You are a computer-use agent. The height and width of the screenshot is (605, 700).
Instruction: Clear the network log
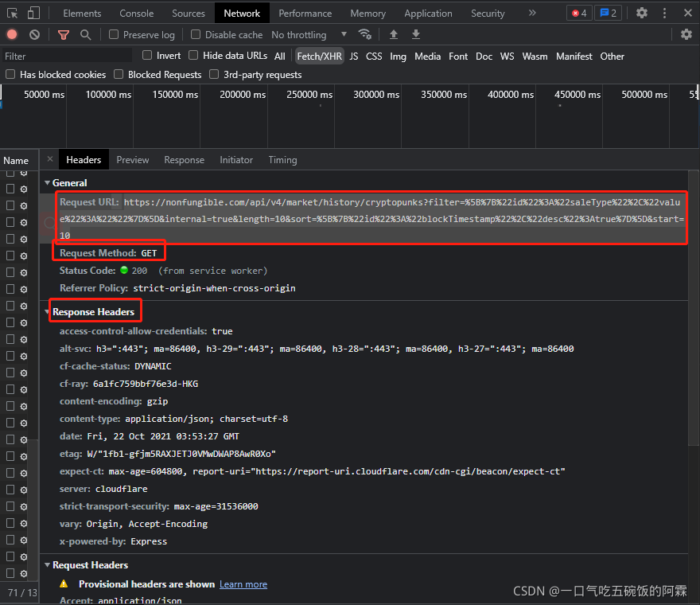pyautogui.click(x=34, y=34)
